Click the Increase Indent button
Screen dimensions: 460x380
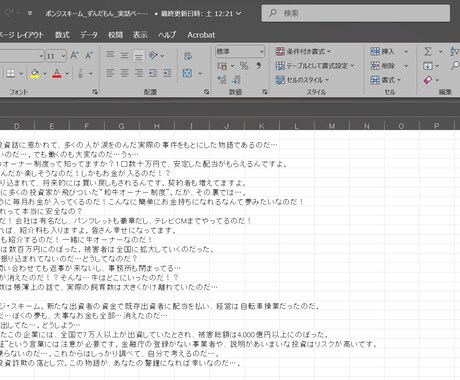(x=167, y=73)
